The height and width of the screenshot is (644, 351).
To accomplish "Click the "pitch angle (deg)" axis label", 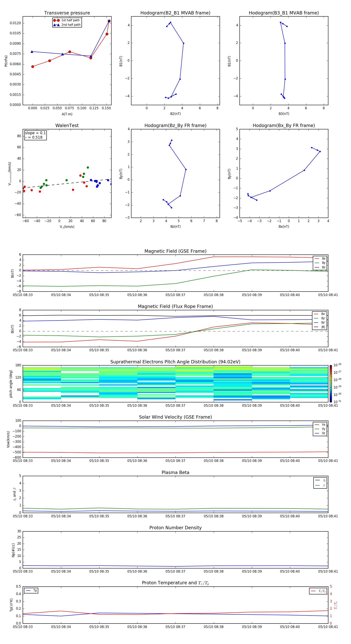I will click(11, 384).
